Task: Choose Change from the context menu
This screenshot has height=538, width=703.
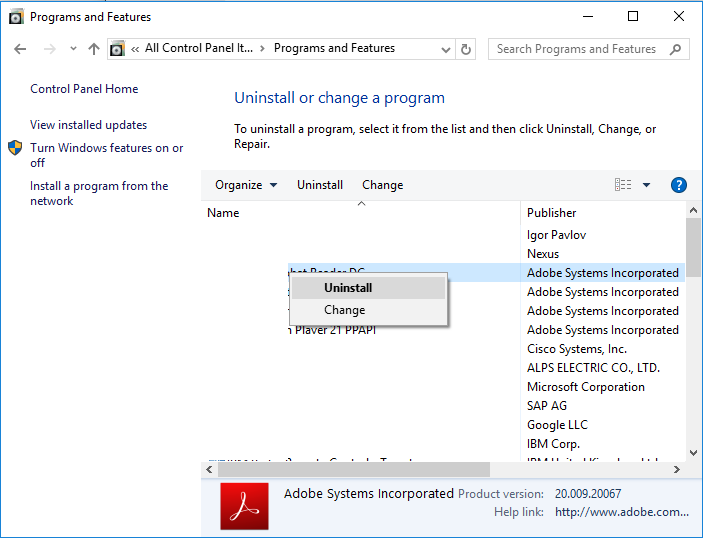Action: [x=368, y=310]
